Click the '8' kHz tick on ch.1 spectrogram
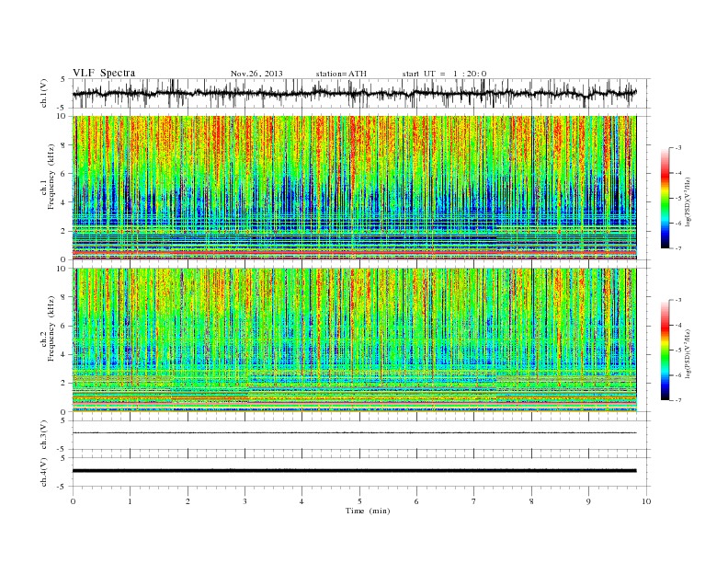The image size is (728, 563). click(x=64, y=145)
